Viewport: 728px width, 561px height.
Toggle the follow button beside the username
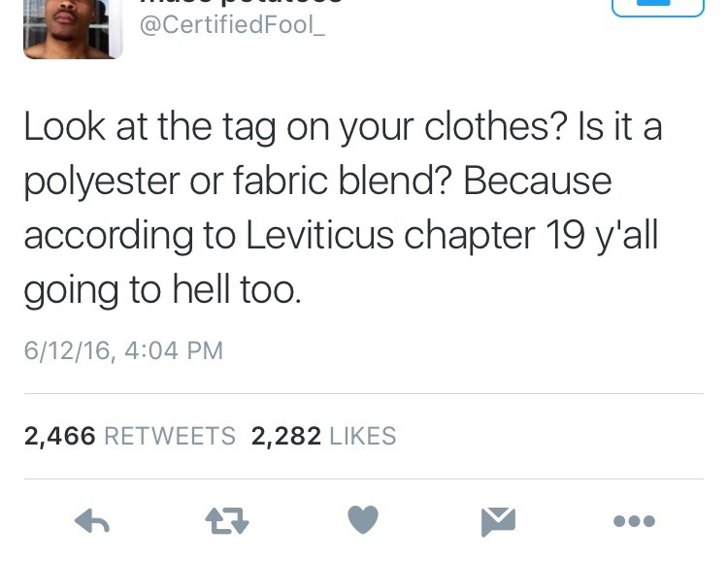[x=658, y=8]
